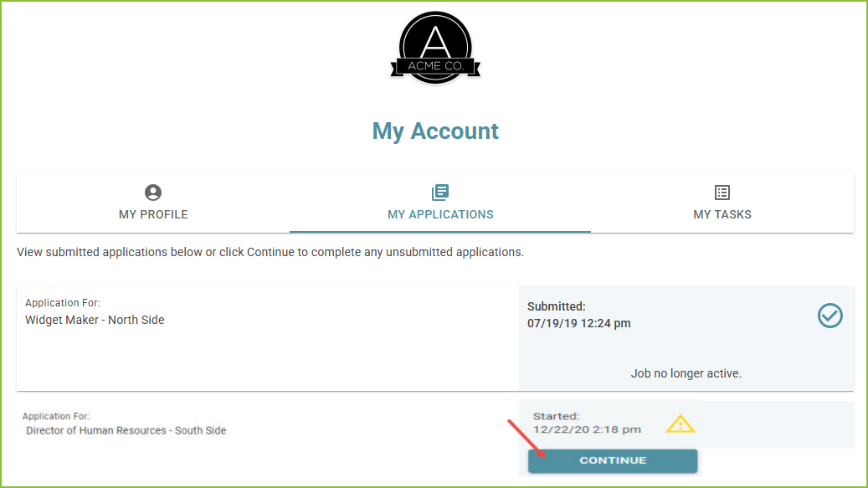Click the checklist icon above My Tasks
This screenshot has height=488, width=868.
722,193
